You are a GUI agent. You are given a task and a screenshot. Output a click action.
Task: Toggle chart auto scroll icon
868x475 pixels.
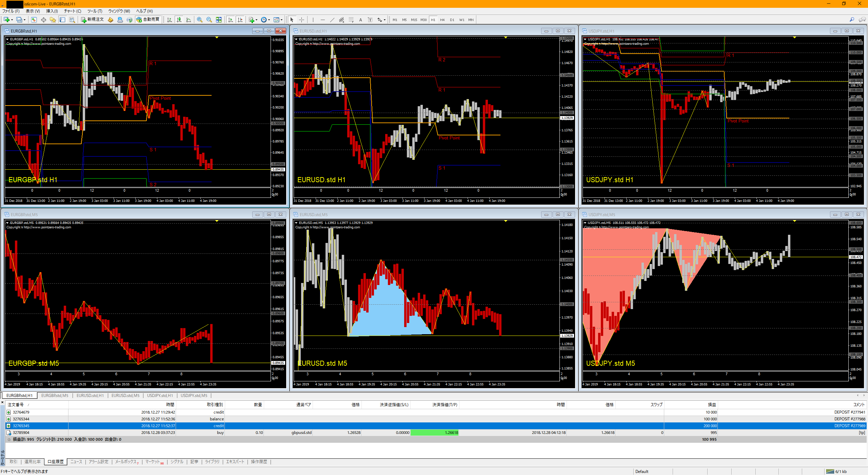(231, 20)
